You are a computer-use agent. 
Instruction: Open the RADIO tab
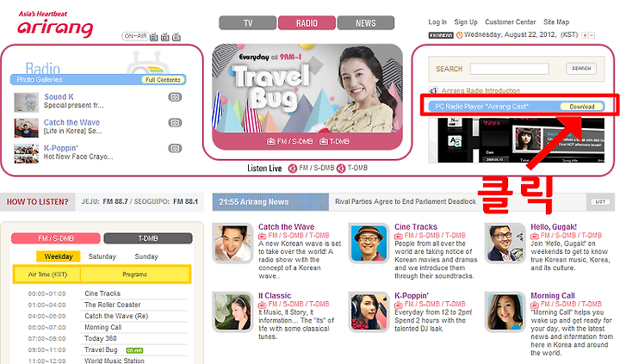[307, 23]
